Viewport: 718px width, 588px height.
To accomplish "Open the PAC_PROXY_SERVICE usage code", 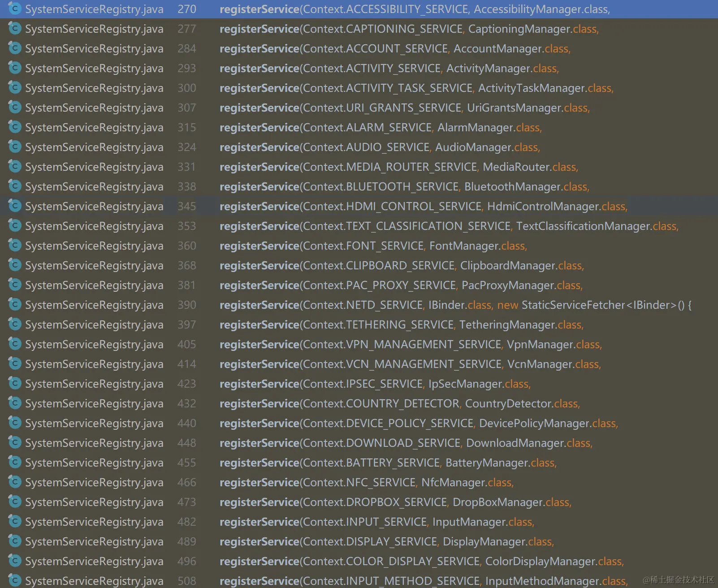I will (x=401, y=285).
